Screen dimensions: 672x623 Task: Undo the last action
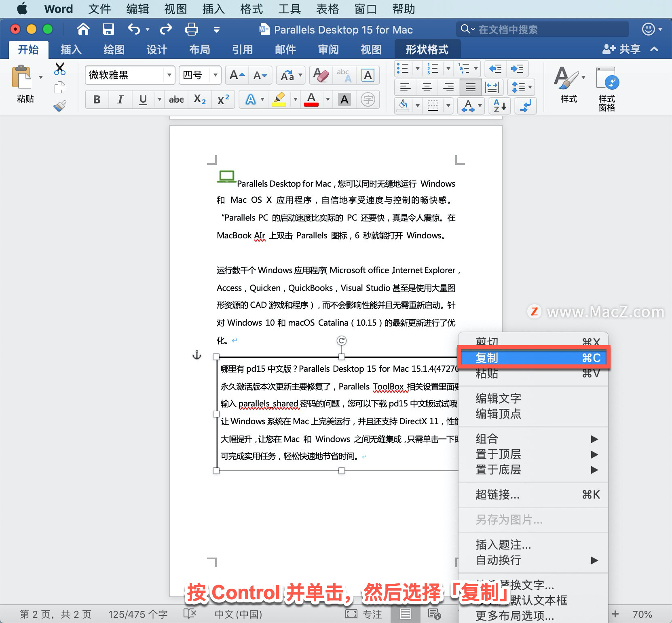pyautogui.click(x=133, y=29)
